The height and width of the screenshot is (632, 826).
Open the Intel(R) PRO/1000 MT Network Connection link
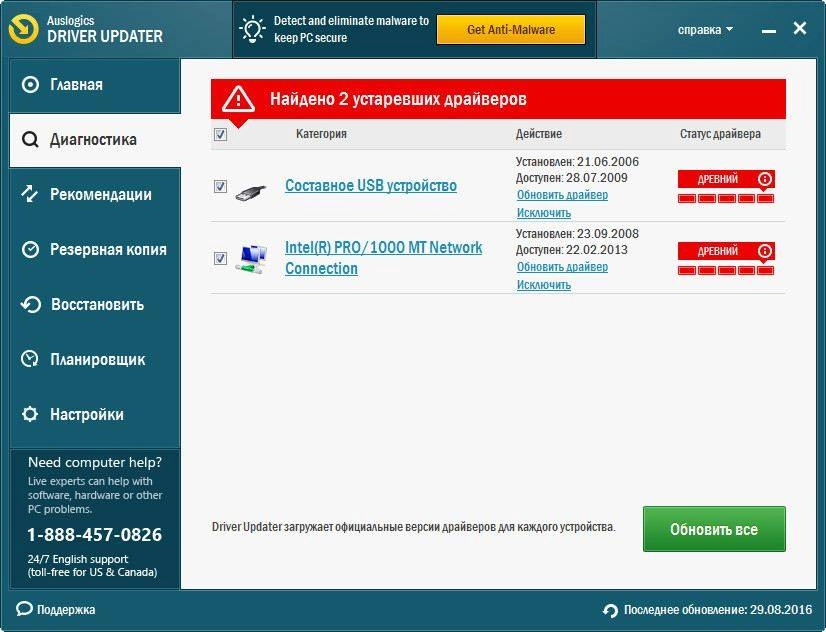384,258
